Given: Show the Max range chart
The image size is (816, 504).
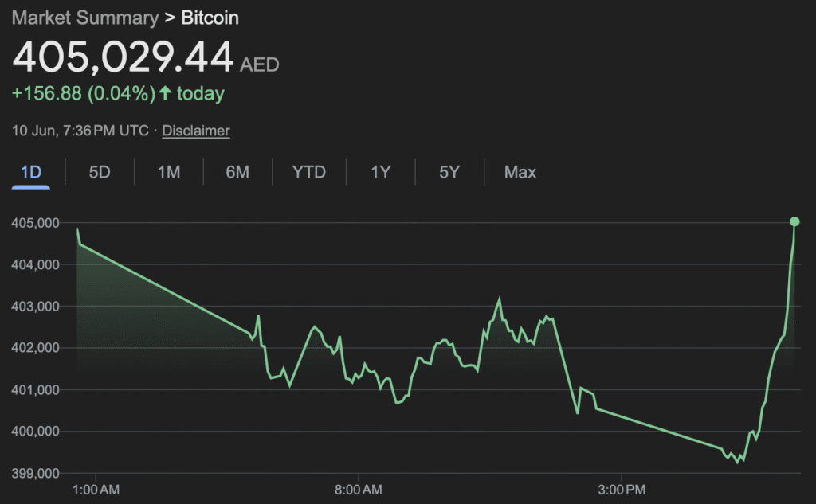Looking at the screenshot, I should tap(520, 172).
